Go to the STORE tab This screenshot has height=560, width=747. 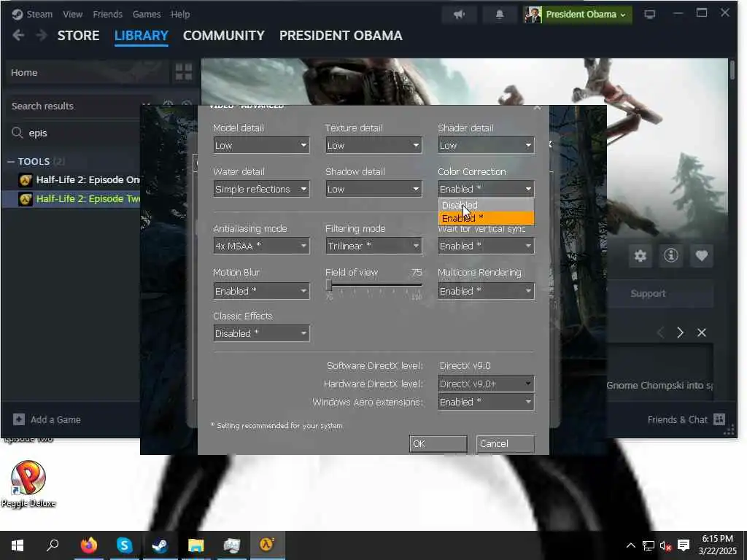coord(79,36)
